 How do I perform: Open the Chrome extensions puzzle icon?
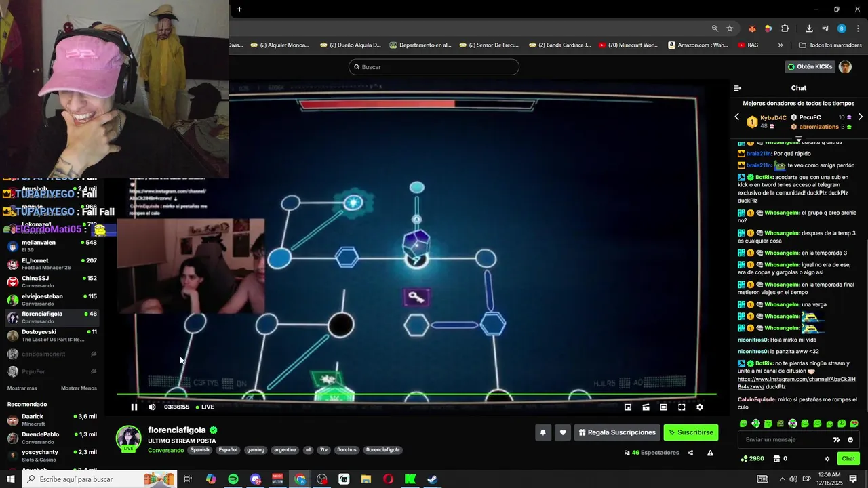pos(785,28)
